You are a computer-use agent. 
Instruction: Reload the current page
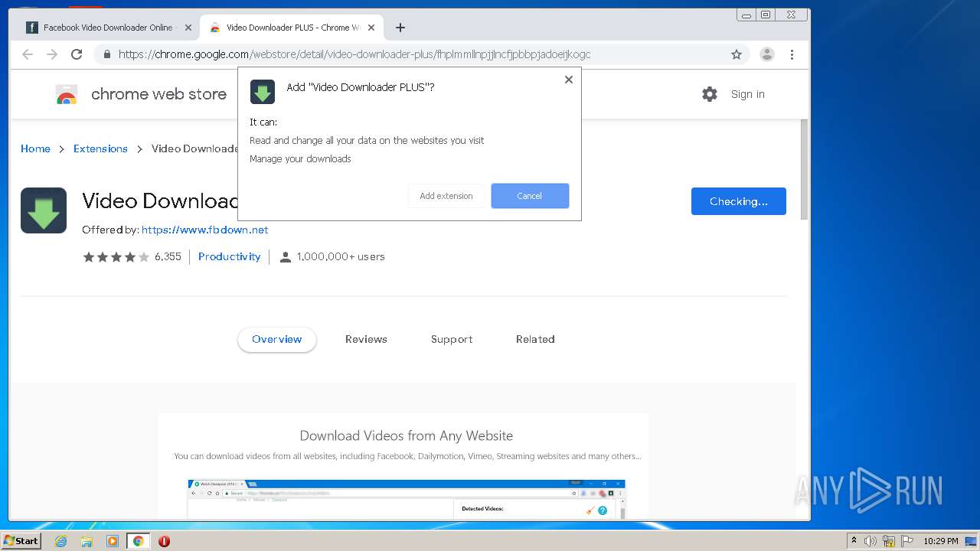click(77, 54)
